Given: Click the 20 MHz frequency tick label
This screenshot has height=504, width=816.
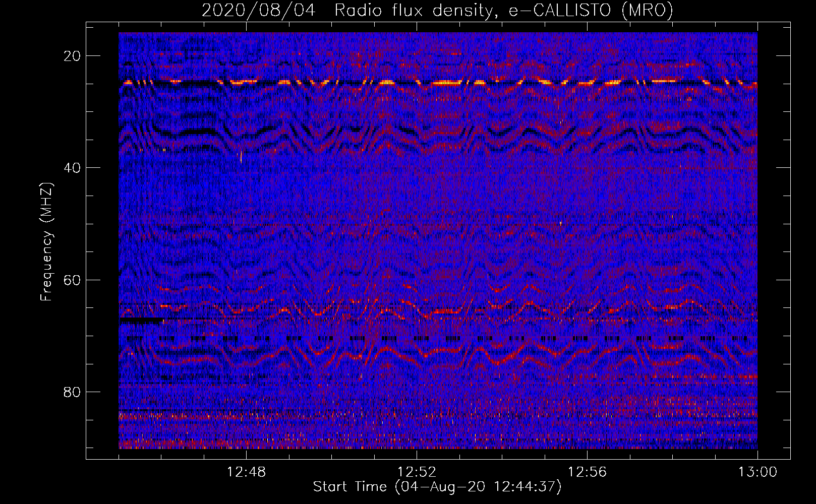Looking at the screenshot, I should 72,56.
